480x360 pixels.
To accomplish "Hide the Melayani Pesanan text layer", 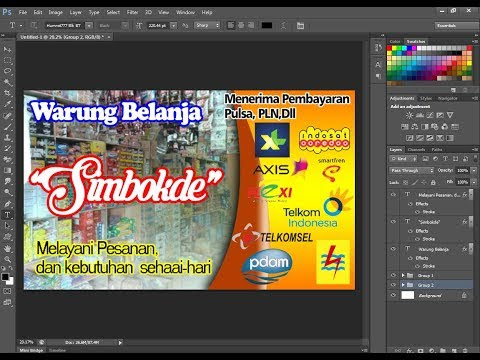I will [393, 195].
